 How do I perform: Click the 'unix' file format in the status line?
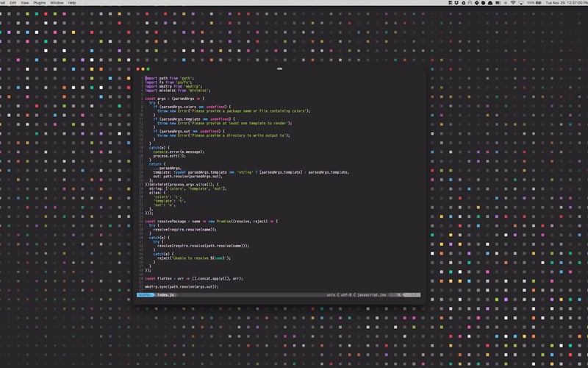click(331, 295)
